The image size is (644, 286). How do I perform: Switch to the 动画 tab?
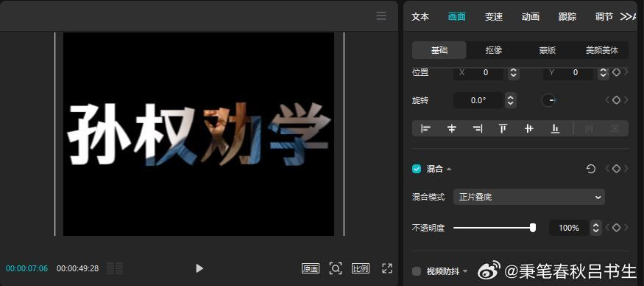coord(530,16)
